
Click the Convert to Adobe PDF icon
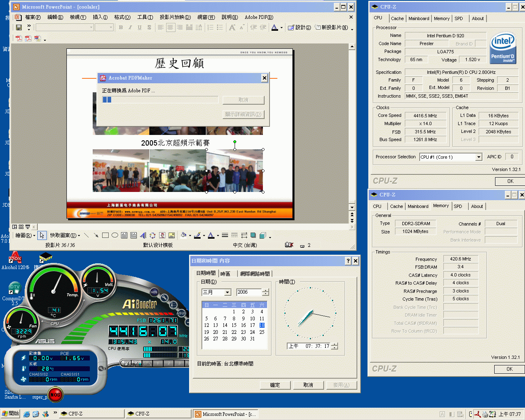pos(19,39)
